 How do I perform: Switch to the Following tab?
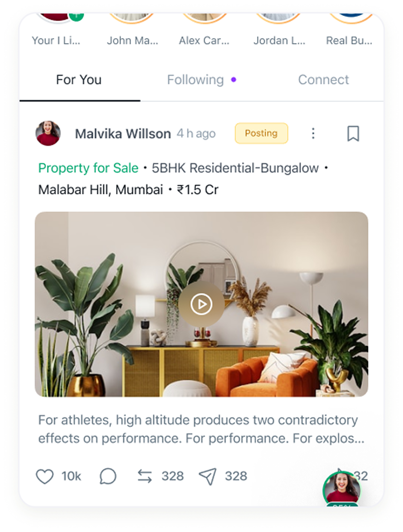pos(195,80)
